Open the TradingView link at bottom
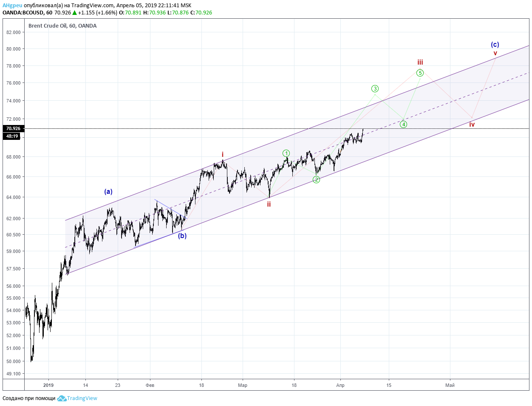The width and height of the screenshot is (532, 406). click(82, 398)
